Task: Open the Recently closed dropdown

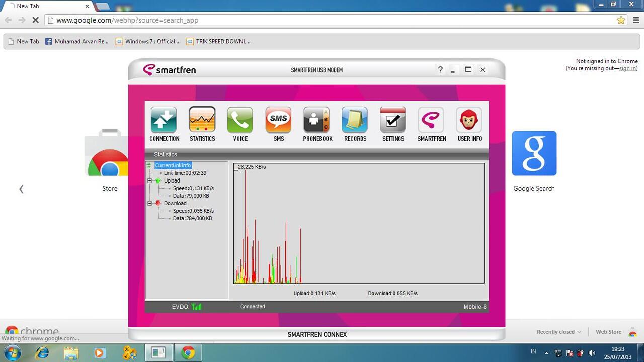Action: 559,332
